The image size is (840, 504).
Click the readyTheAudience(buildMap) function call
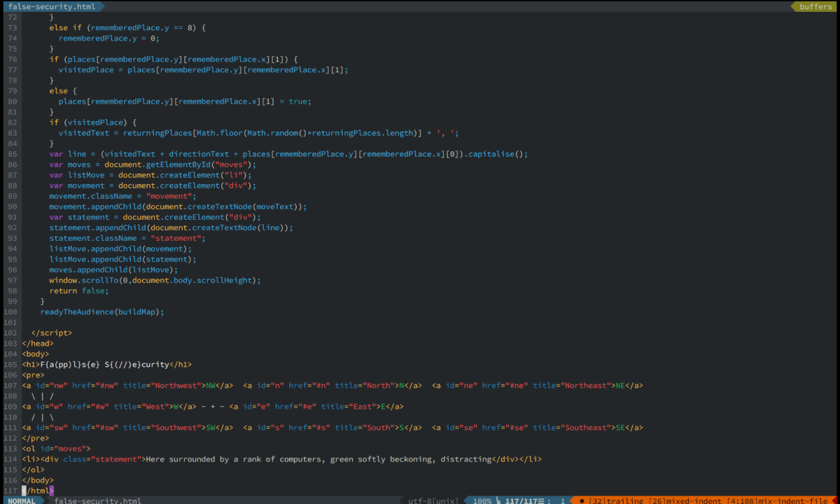(x=100, y=311)
